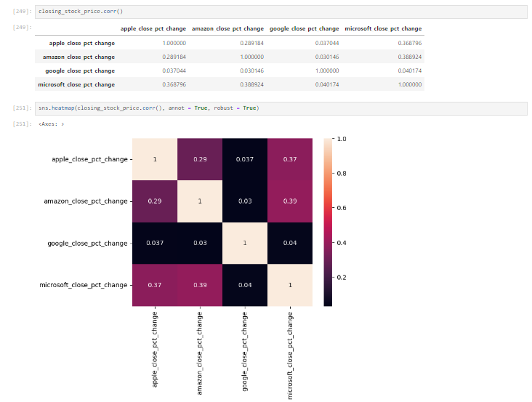This screenshot has width=532, height=402.
Task: Click heatmap cell 0.37 in the microsoft row
Action: pyautogui.click(x=155, y=285)
